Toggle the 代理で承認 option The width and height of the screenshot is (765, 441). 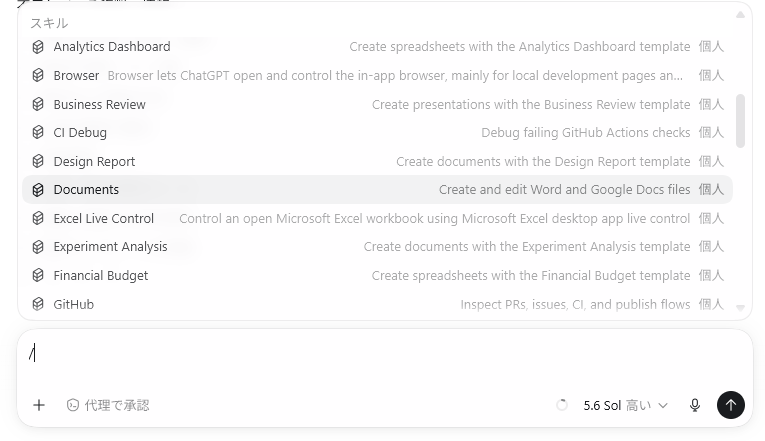[108, 405]
